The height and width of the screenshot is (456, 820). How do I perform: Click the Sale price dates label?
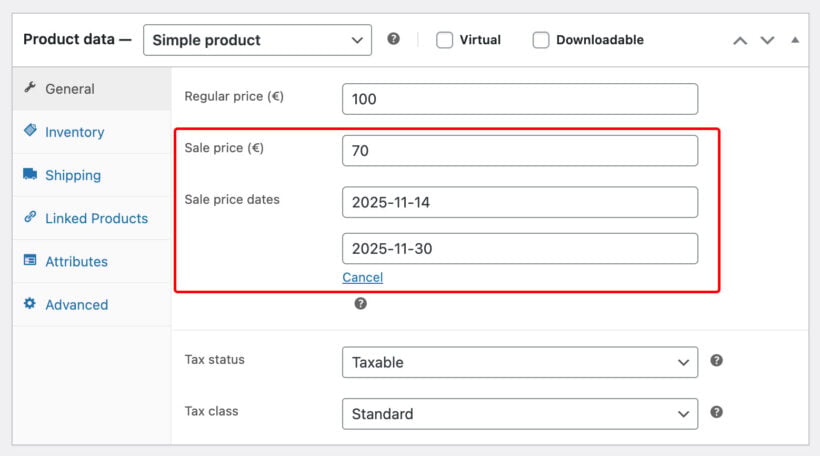pyautogui.click(x=232, y=199)
